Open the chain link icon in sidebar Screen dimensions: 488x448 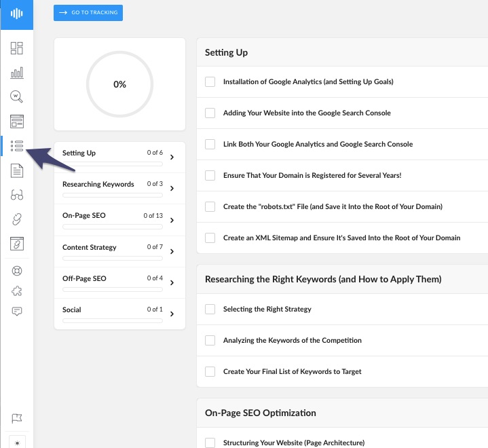pyautogui.click(x=17, y=219)
